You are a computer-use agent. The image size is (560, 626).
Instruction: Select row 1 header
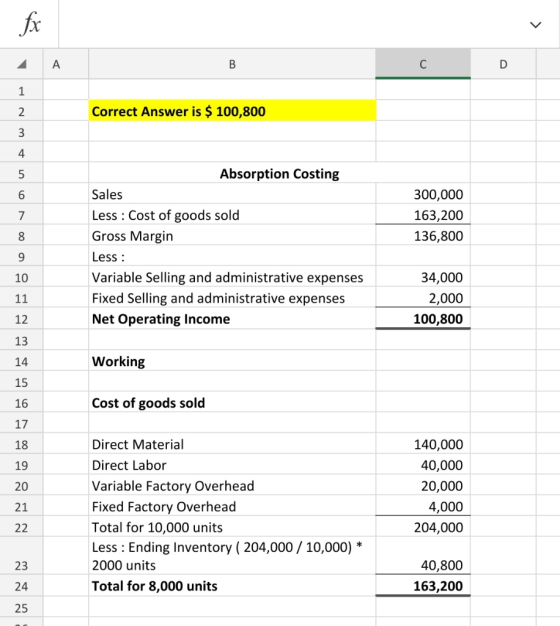click(21, 91)
